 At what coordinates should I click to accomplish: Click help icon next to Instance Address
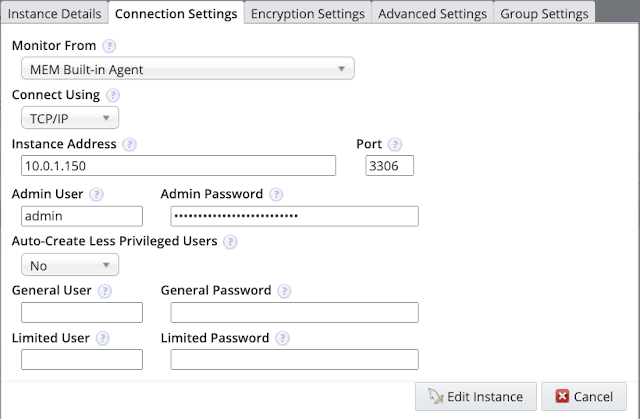pos(130,145)
